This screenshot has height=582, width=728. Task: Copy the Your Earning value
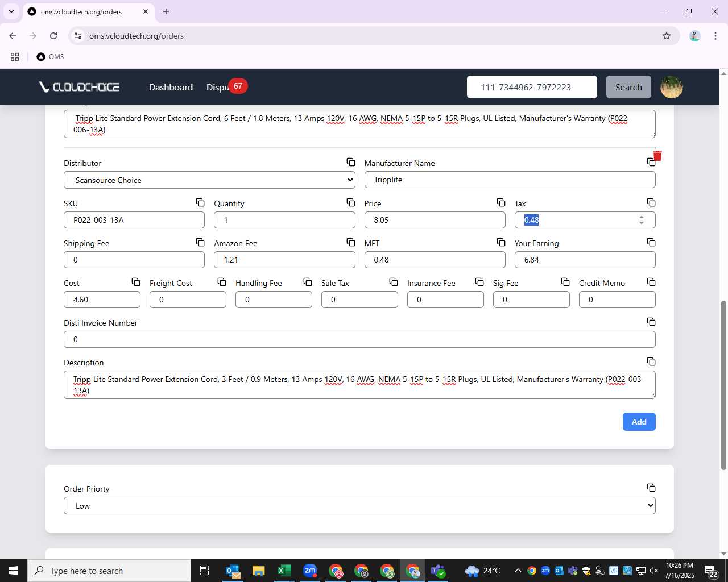click(651, 242)
